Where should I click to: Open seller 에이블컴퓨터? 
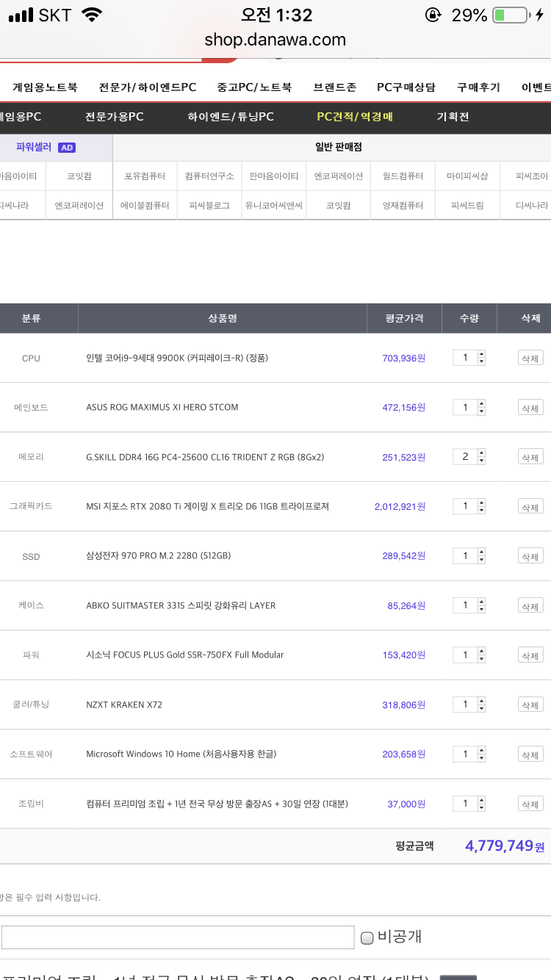tap(145, 206)
